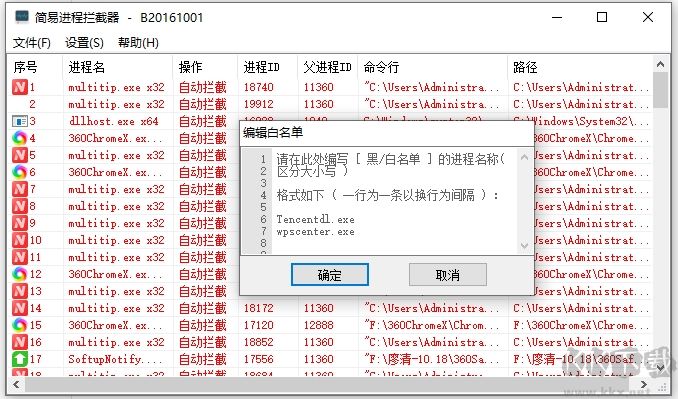Click the multitip icon in row 16
The height and width of the screenshot is (399, 678).
coord(19,342)
